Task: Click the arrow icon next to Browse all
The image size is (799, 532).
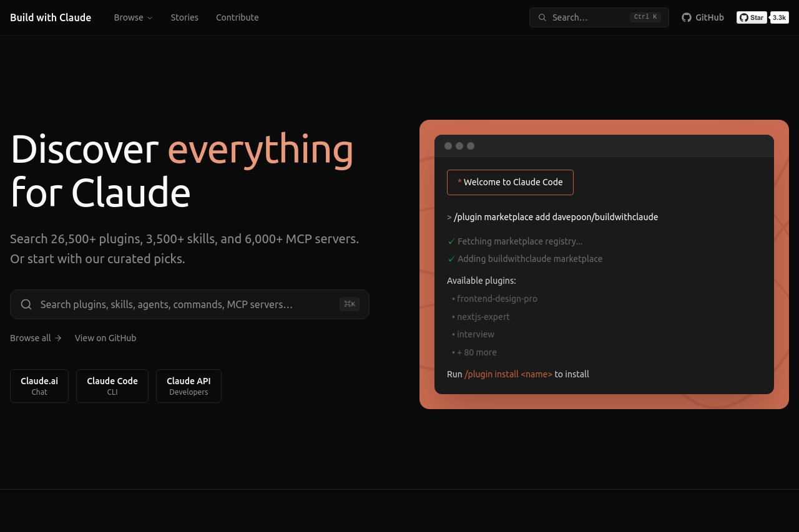Action: (x=58, y=338)
